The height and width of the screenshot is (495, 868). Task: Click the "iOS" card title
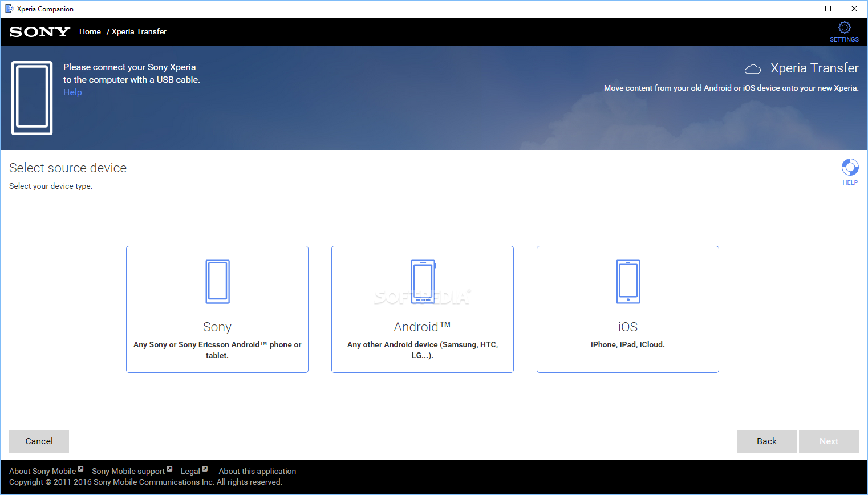click(628, 327)
